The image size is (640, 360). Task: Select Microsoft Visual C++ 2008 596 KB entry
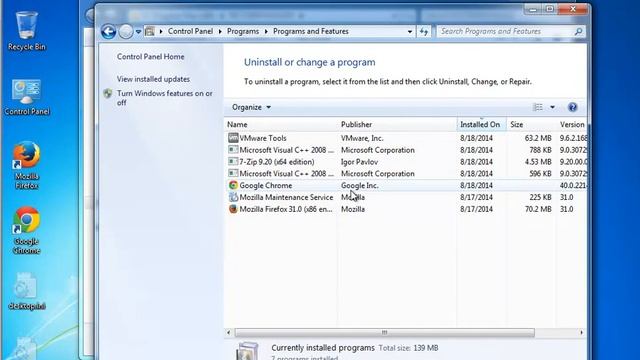406,173
